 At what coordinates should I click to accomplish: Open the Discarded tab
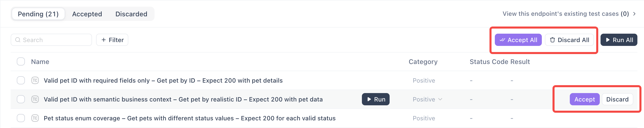(x=131, y=14)
